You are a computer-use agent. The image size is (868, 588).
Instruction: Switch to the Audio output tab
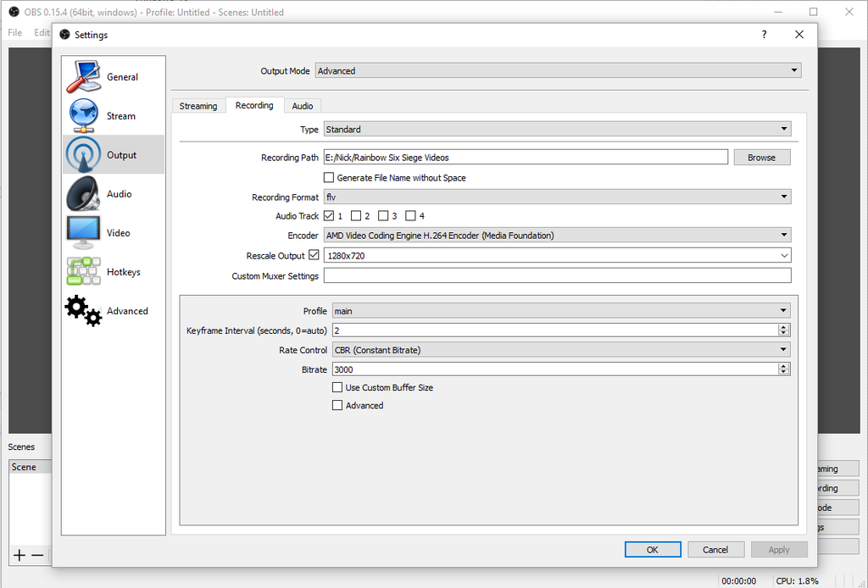pos(303,106)
